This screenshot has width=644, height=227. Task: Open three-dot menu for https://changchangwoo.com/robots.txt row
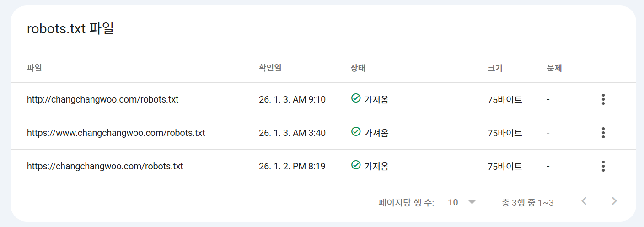pyautogui.click(x=603, y=166)
